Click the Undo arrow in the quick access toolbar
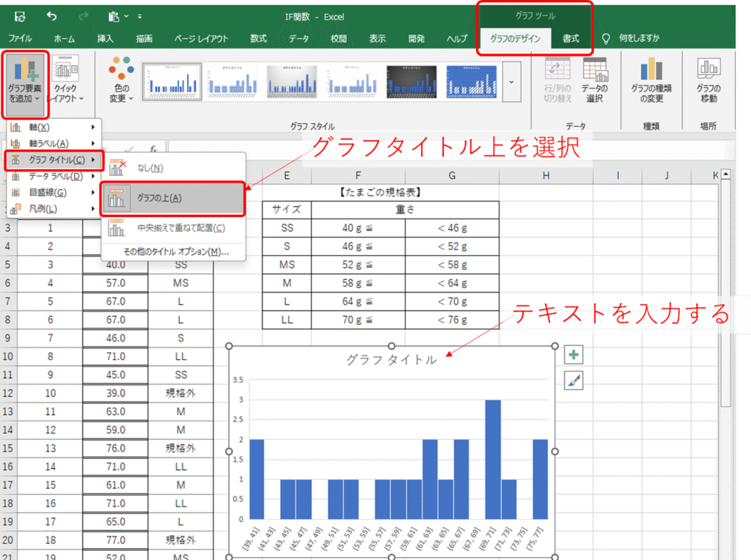This screenshot has height=560, width=751. coord(51,15)
